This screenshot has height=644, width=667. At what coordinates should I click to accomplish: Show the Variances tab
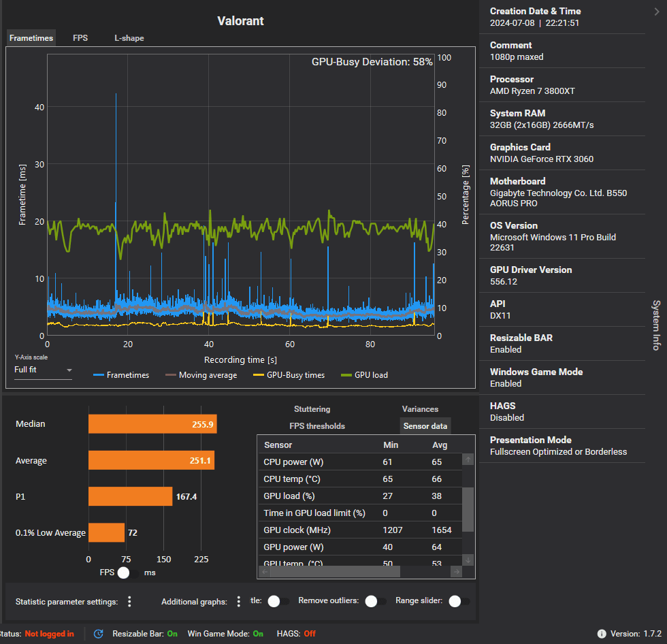(x=420, y=408)
